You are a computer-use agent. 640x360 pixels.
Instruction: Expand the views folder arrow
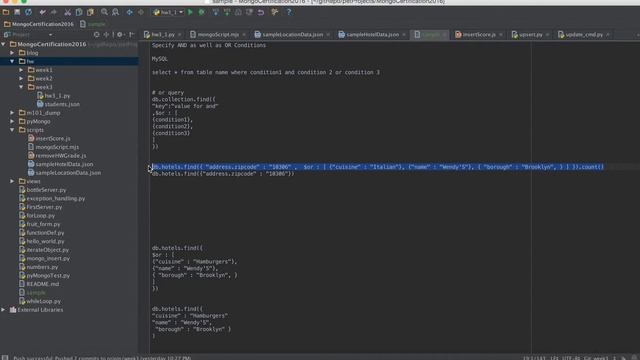(12, 181)
